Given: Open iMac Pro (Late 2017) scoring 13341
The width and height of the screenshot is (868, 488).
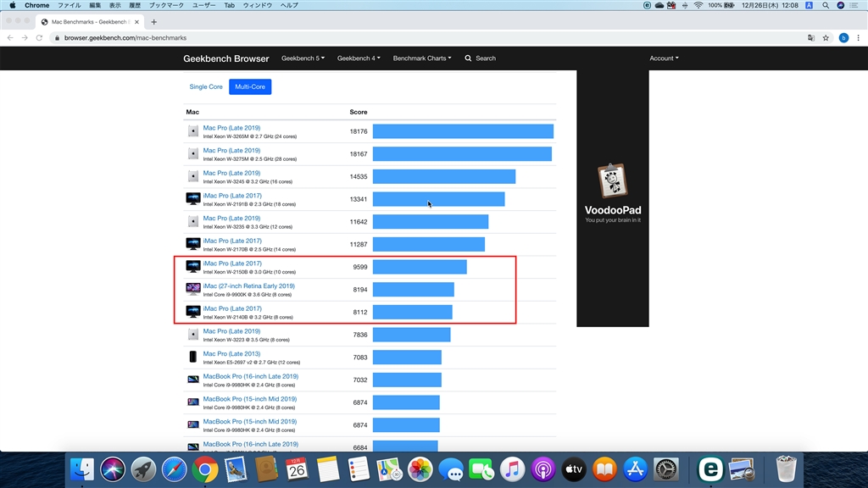Looking at the screenshot, I should (x=232, y=196).
